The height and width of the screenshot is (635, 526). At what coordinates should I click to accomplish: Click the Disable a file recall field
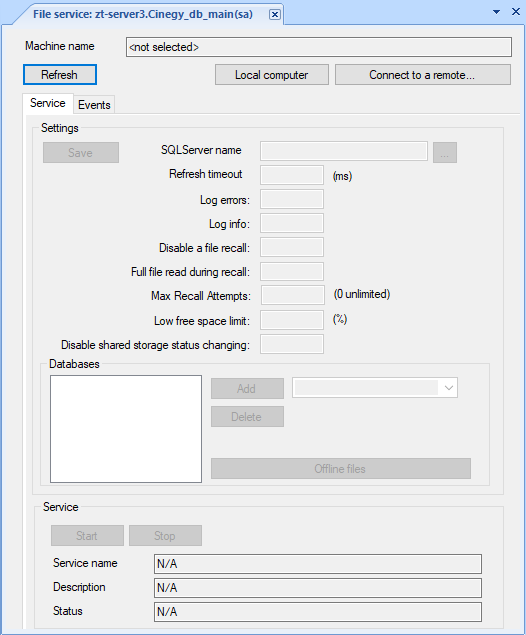[292, 247]
